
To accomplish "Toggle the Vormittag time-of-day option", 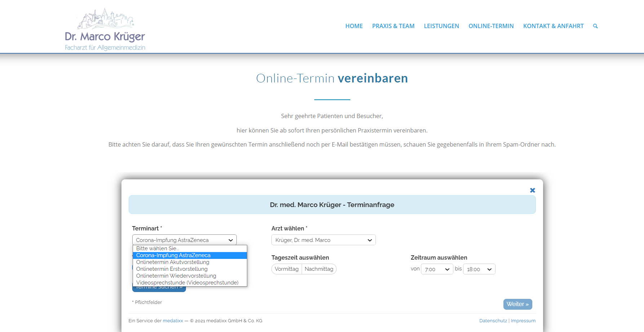I will (287, 269).
